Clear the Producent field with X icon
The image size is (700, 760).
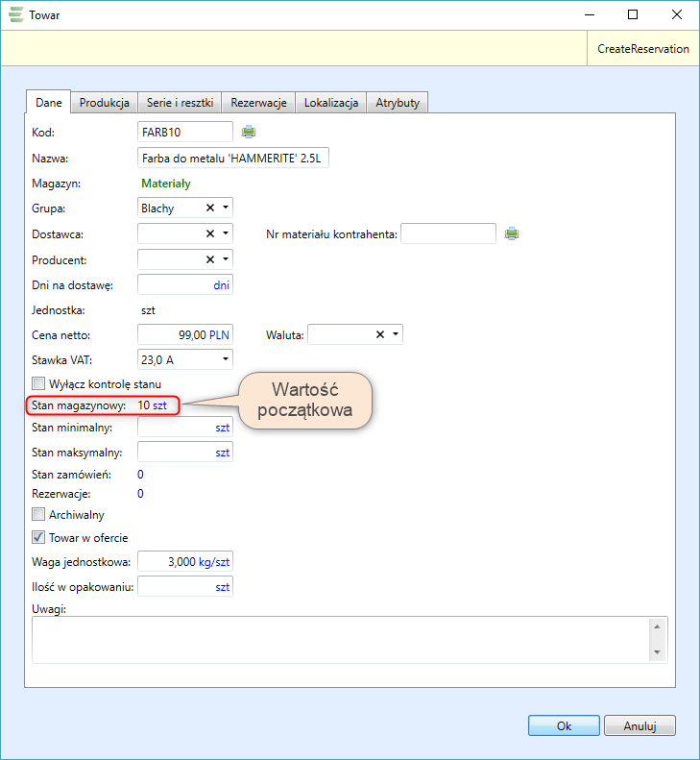tap(210, 259)
